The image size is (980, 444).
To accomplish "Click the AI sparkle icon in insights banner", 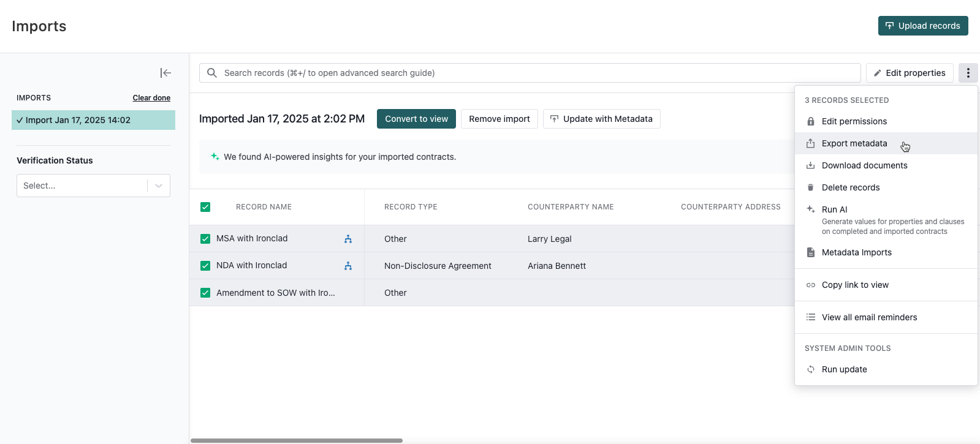I will pyautogui.click(x=215, y=157).
